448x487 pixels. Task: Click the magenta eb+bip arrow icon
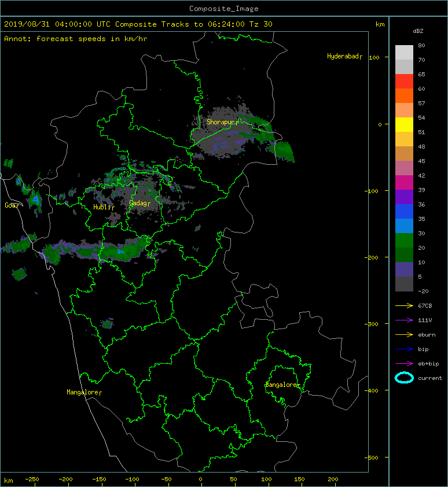[404, 363]
